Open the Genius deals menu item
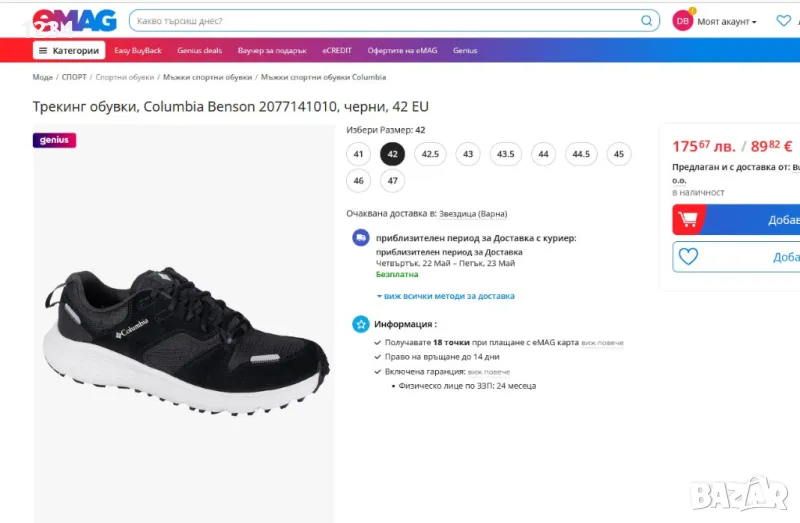 (200, 50)
